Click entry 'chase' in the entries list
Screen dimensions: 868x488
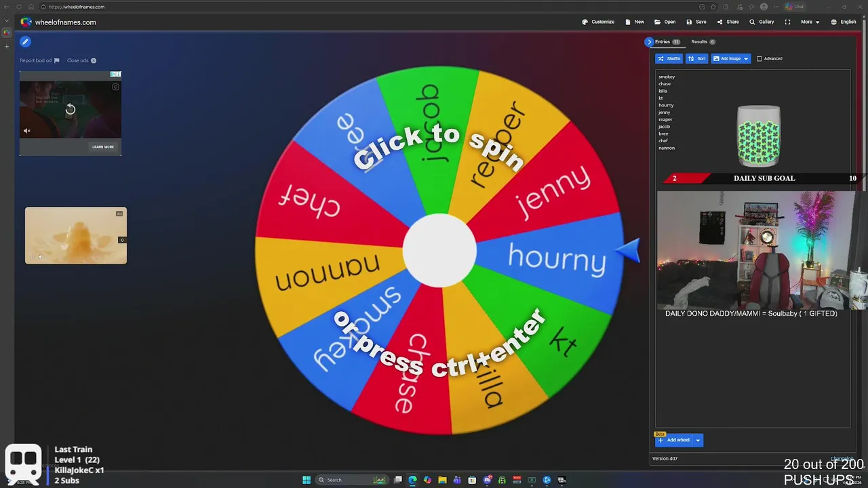[x=665, y=84]
